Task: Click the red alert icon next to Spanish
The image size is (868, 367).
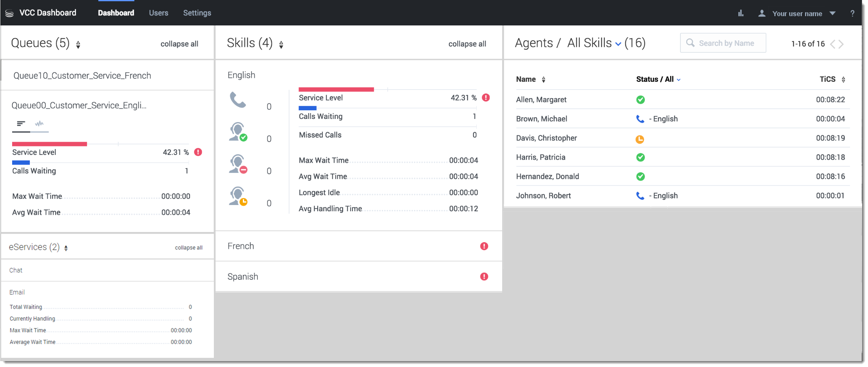Action: pyautogui.click(x=484, y=277)
